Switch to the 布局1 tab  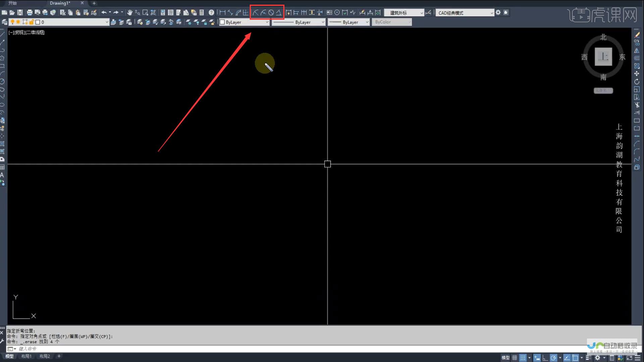tap(26, 356)
